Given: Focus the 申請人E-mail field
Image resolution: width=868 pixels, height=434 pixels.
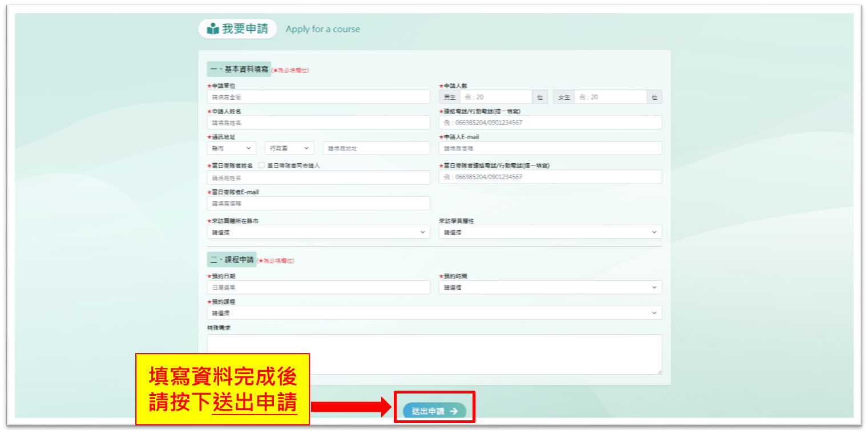Looking at the screenshot, I should click(551, 148).
